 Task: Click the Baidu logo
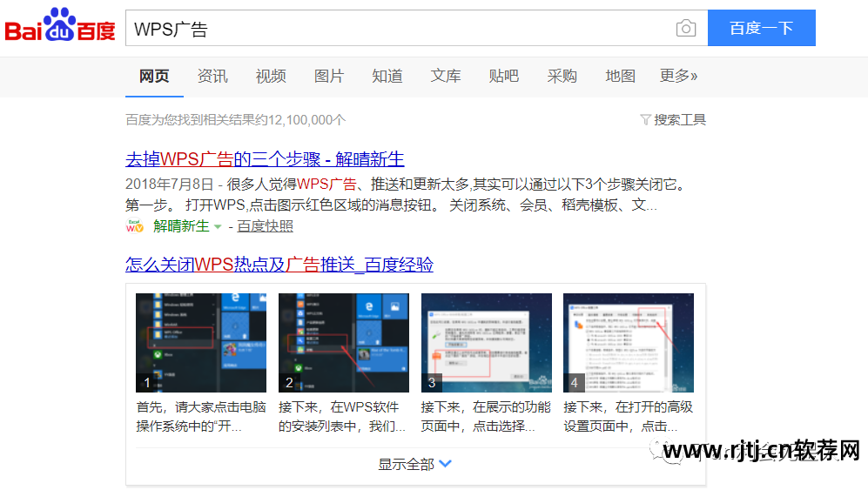pyautogui.click(x=60, y=28)
